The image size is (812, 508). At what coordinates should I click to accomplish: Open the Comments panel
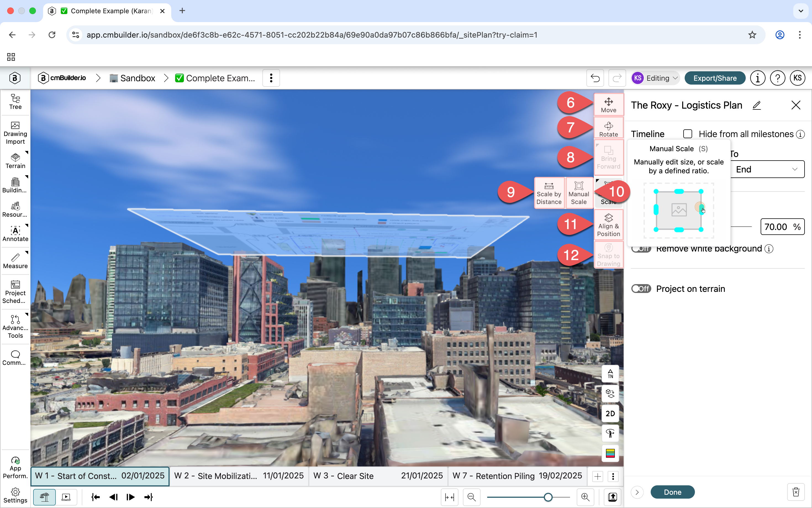tap(15, 358)
